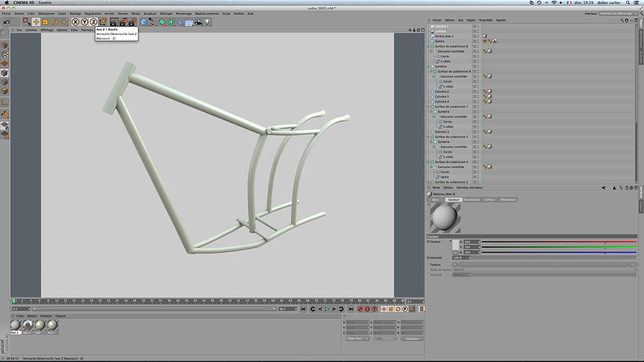Open the deformer objects icon
The width and height of the screenshot is (644, 362).
tap(180, 22)
